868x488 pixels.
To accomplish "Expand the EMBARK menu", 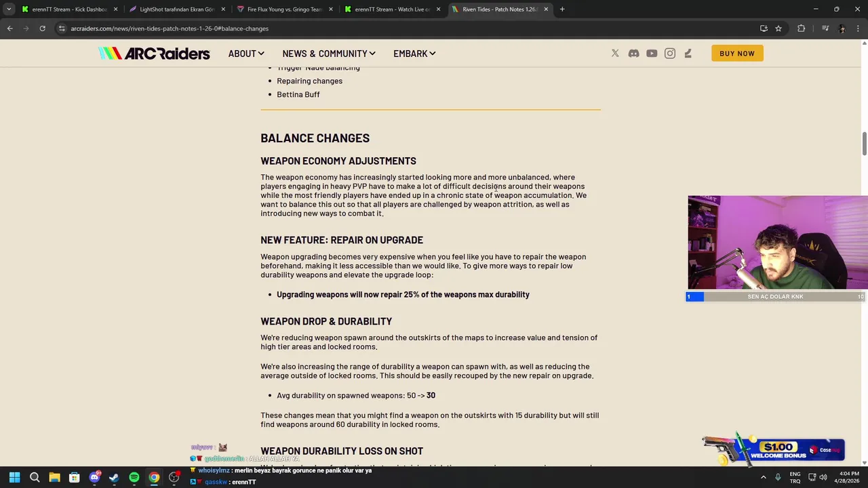I will coord(414,54).
